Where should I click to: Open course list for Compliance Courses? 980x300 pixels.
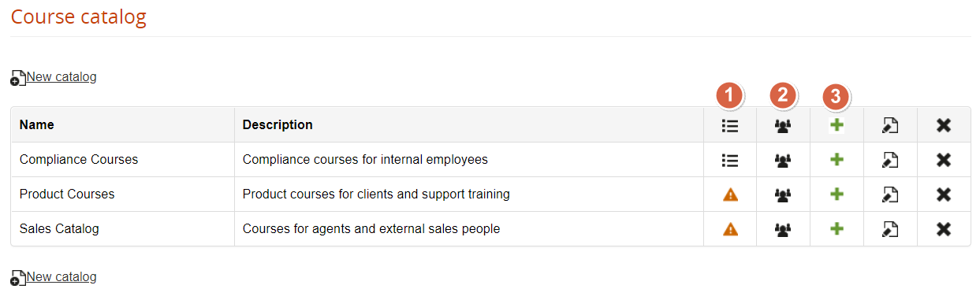tap(730, 160)
